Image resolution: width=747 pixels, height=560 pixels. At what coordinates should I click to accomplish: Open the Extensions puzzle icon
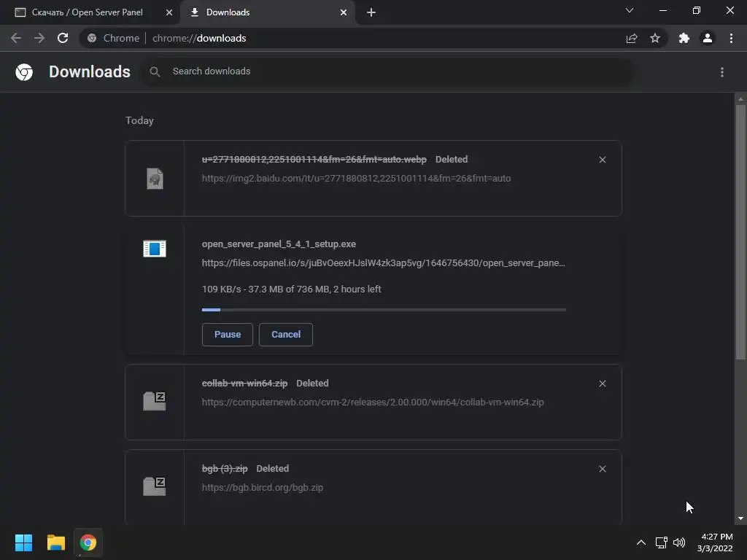684,38
